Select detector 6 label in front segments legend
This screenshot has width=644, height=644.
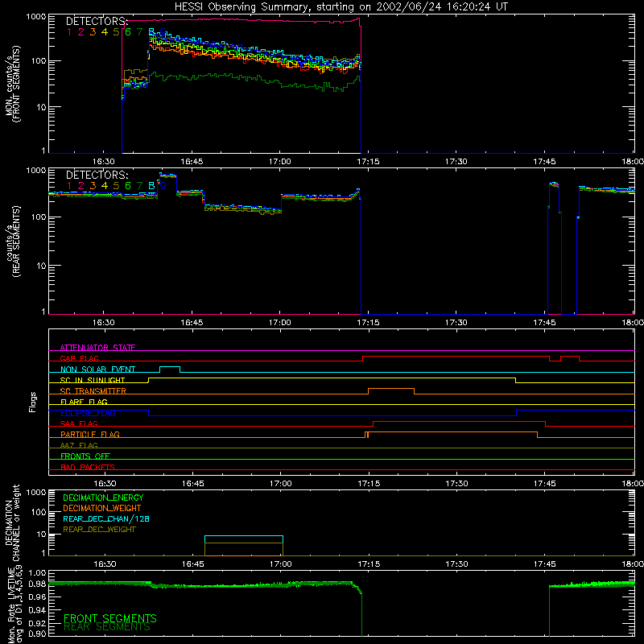point(128,32)
